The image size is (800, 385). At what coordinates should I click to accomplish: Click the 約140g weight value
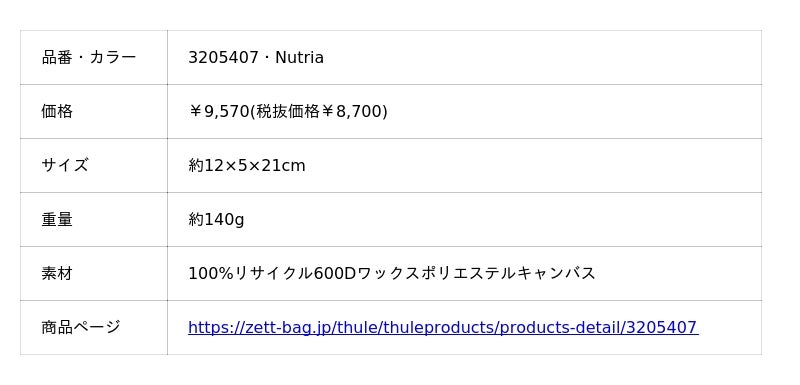(x=216, y=220)
